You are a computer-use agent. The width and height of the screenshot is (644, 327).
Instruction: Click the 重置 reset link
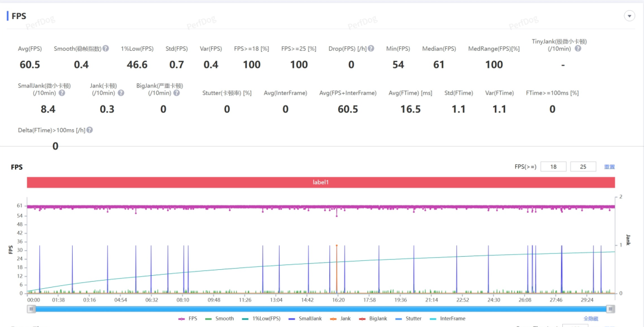coord(609,167)
